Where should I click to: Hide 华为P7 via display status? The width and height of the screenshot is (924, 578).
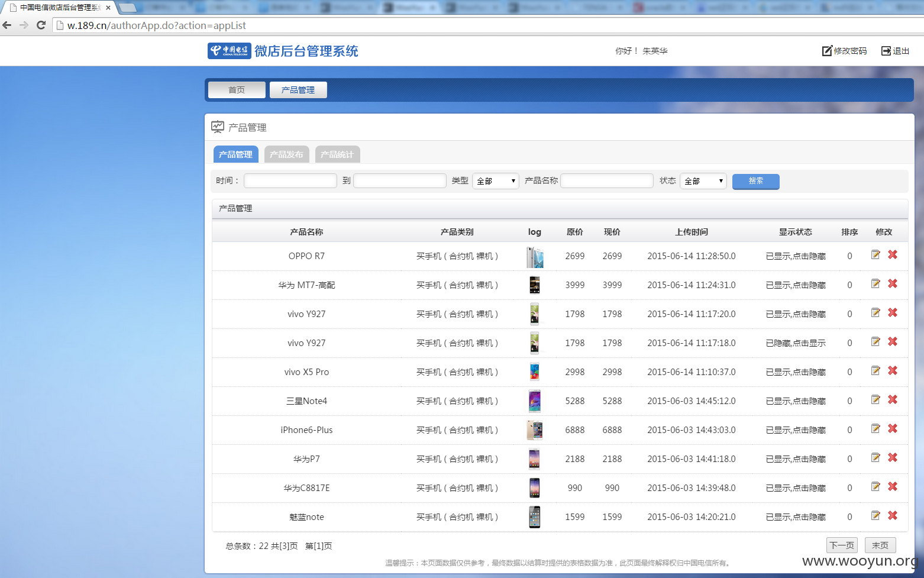796,459
